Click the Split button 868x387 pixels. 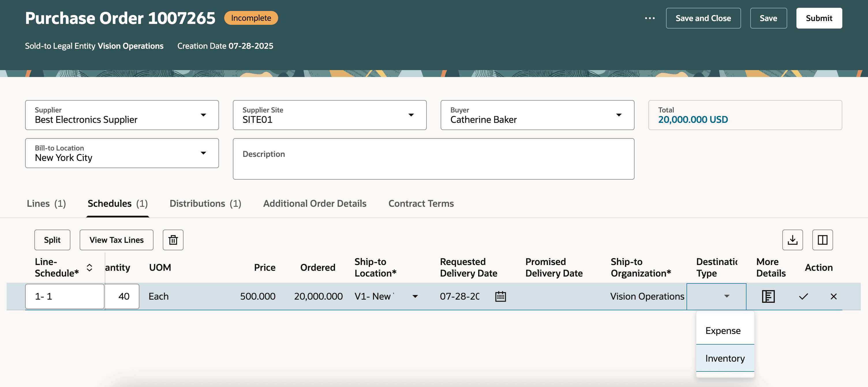coord(52,240)
